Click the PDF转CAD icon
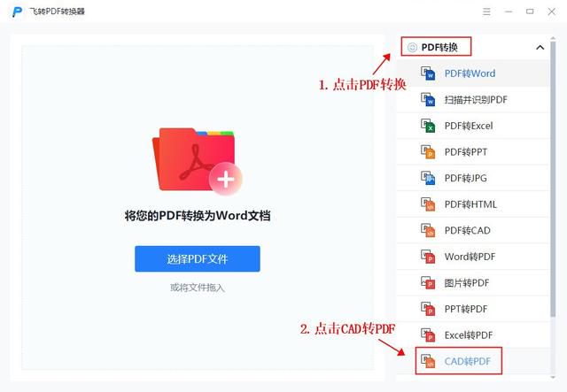Screen dimensions: 567x392 (x=428, y=230)
